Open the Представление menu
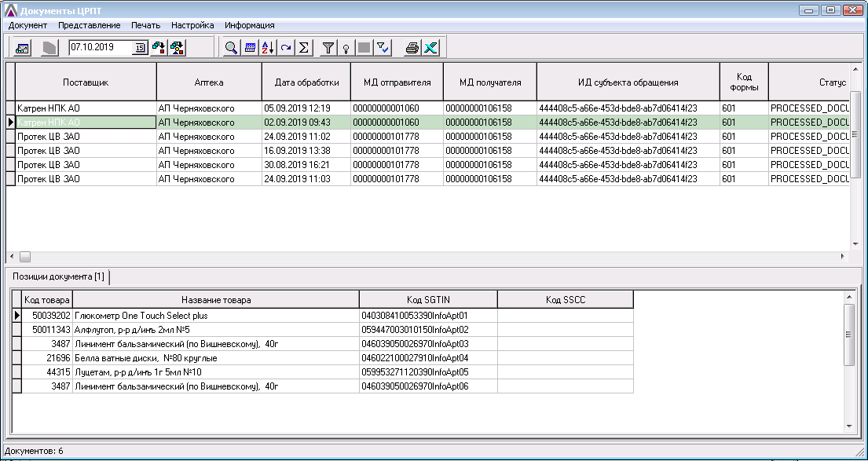 tap(90, 25)
